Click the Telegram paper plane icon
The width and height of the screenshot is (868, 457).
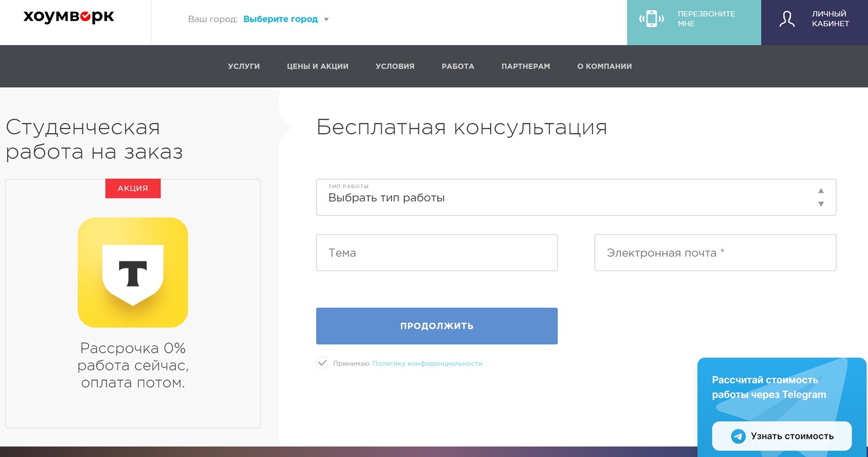click(x=738, y=436)
